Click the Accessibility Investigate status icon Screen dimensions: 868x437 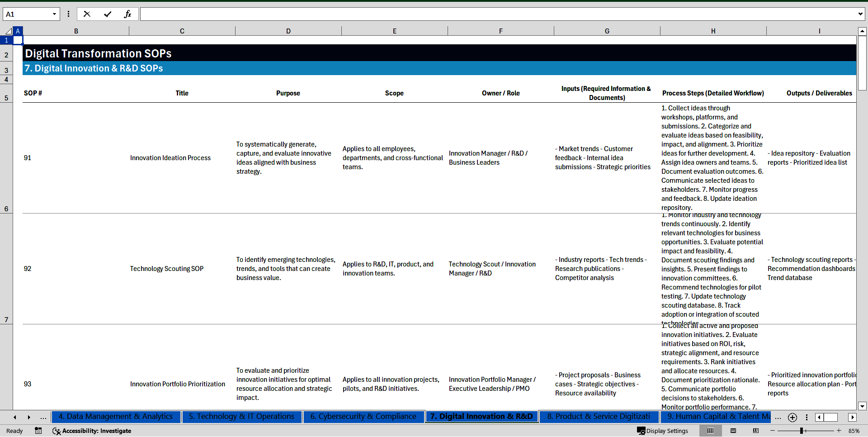[92, 431]
